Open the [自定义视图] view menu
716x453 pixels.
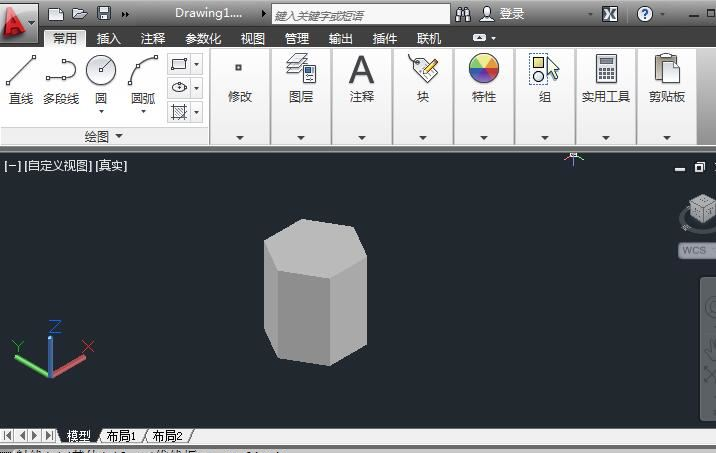pos(58,165)
